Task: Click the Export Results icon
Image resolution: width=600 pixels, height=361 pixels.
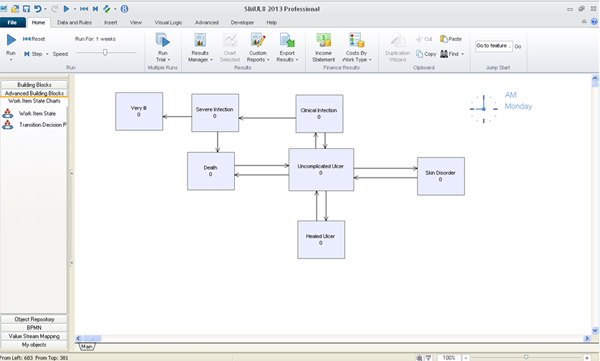Action: click(x=287, y=40)
